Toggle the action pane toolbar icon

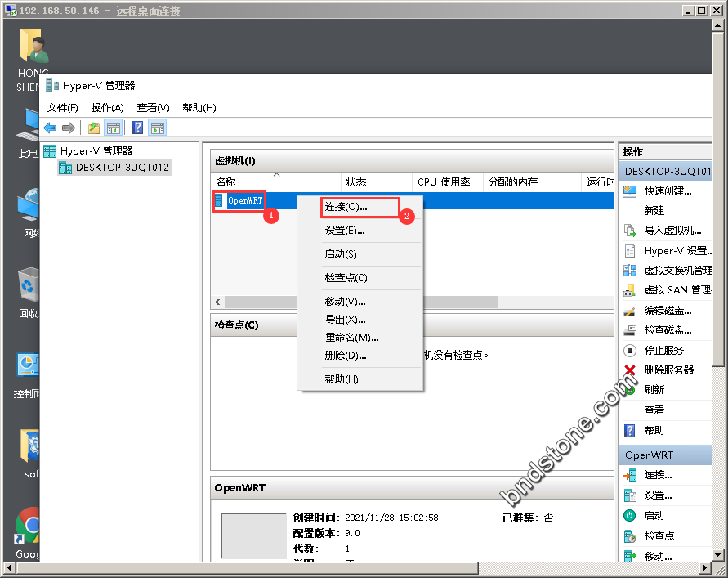158,128
